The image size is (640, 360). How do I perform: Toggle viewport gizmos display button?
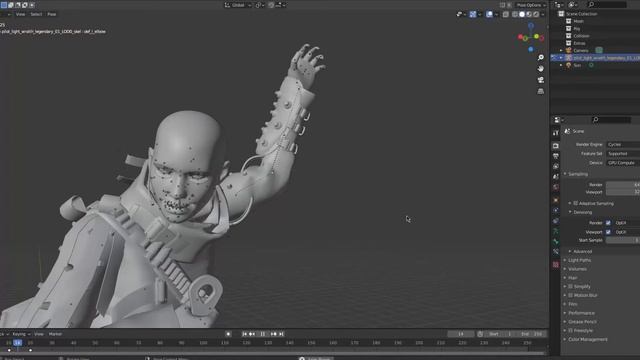point(473,14)
